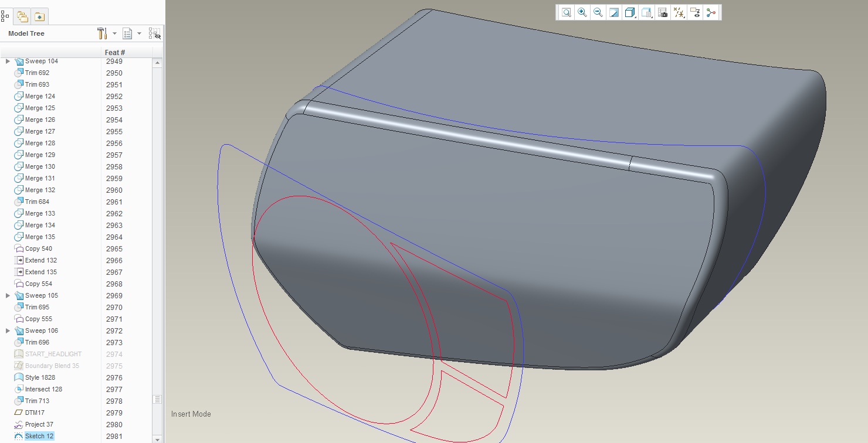Viewport: 868px width, 443px height.
Task: Click the Zoom In magnifier icon
Action: click(582, 13)
